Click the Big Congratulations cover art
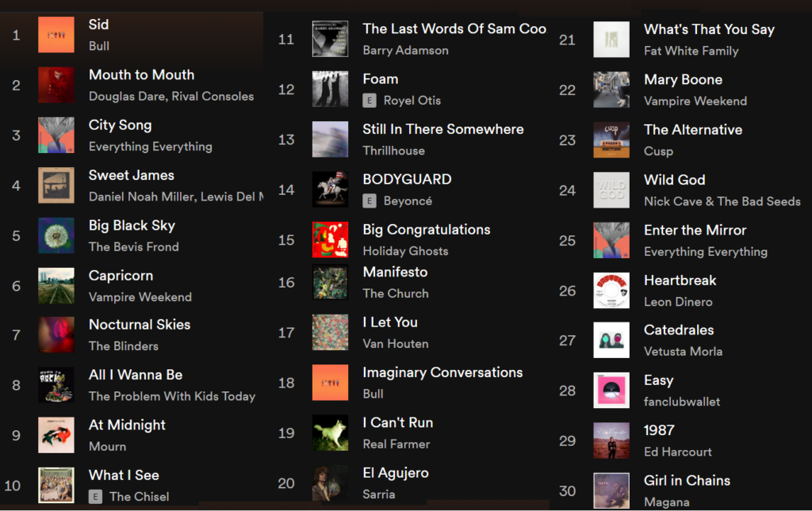This screenshot has height=511, width=812. (330, 239)
